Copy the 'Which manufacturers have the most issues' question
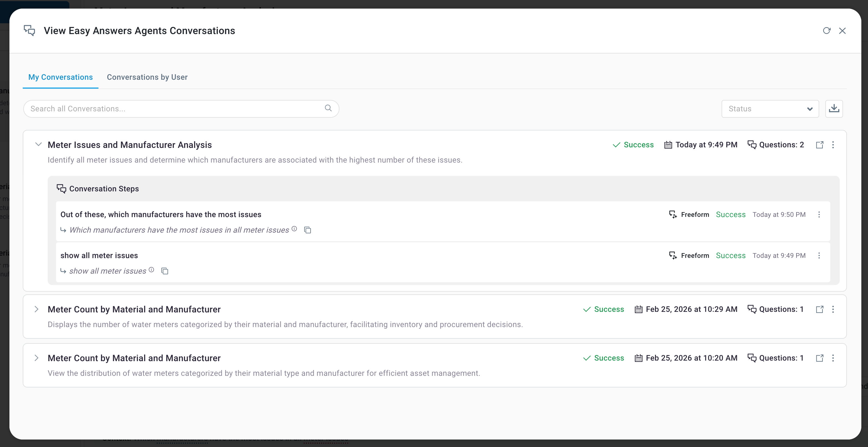 tap(307, 230)
